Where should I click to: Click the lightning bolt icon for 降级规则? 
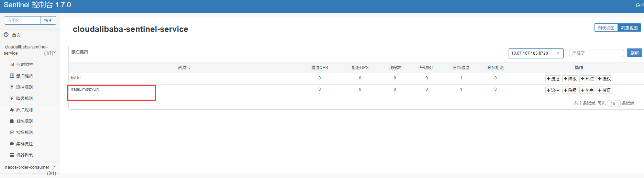(12, 98)
